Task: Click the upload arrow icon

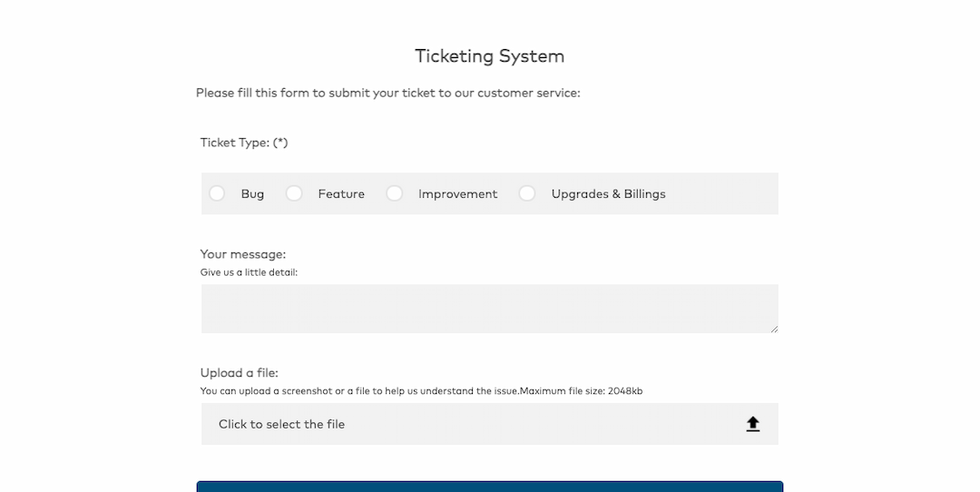Action: (x=753, y=424)
